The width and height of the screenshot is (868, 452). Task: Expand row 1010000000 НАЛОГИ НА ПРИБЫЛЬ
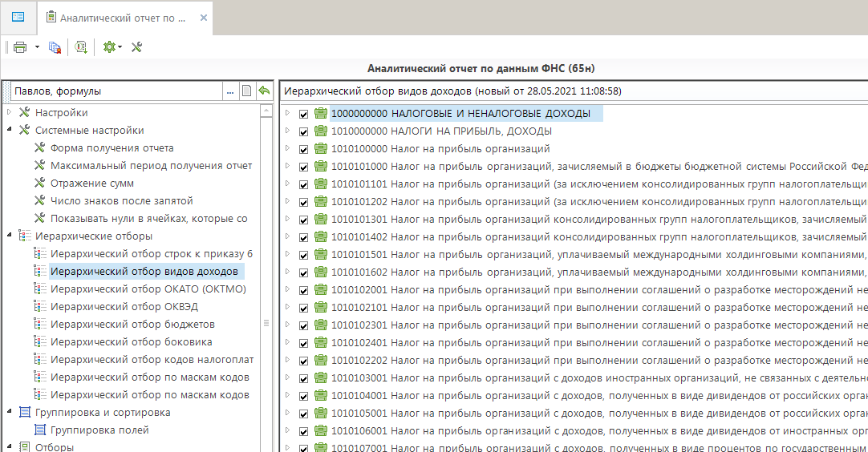click(287, 131)
